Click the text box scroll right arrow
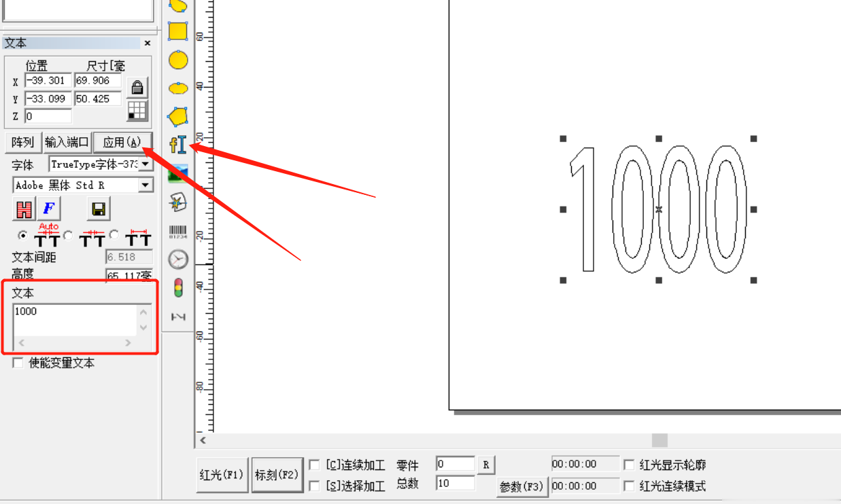The image size is (841, 504). (x=128, y=343)
